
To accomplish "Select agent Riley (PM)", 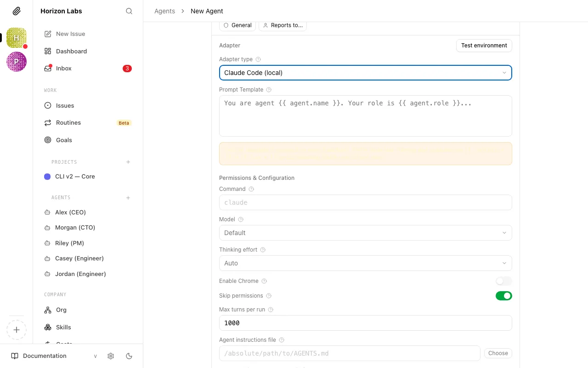I will 88,243.
